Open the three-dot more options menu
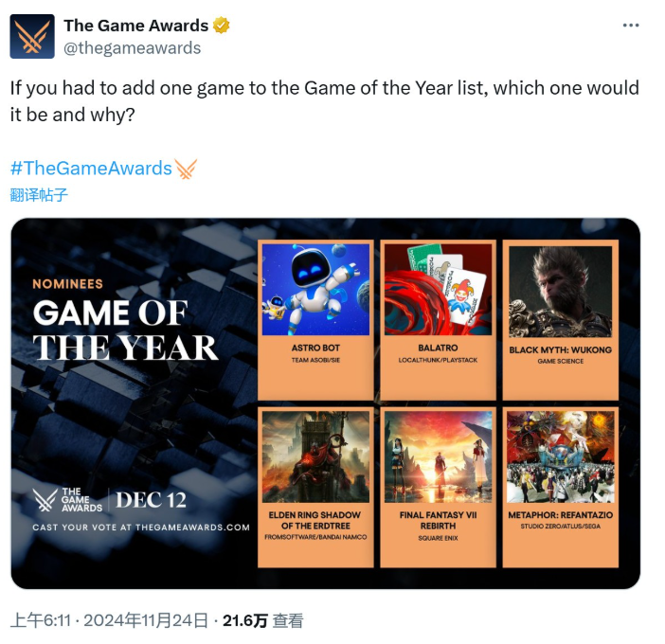 (631, 26)
